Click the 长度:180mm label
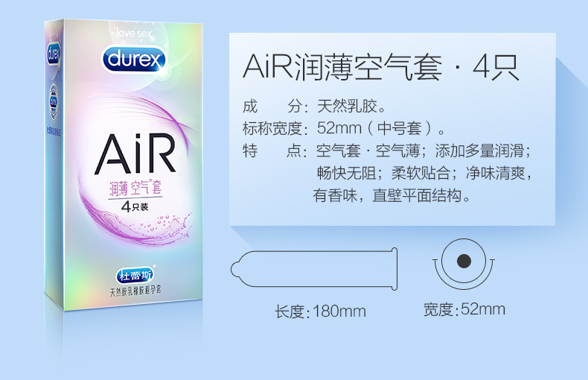Image resolution: width=588 pixels, height=380 pixels. tap(320, 311)
